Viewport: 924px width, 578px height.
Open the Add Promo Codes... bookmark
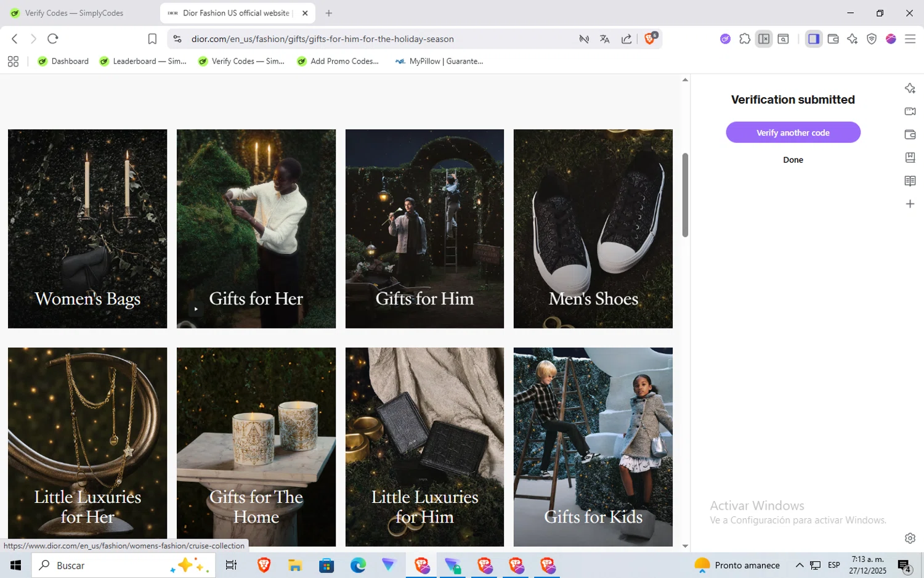pos(338,61)
